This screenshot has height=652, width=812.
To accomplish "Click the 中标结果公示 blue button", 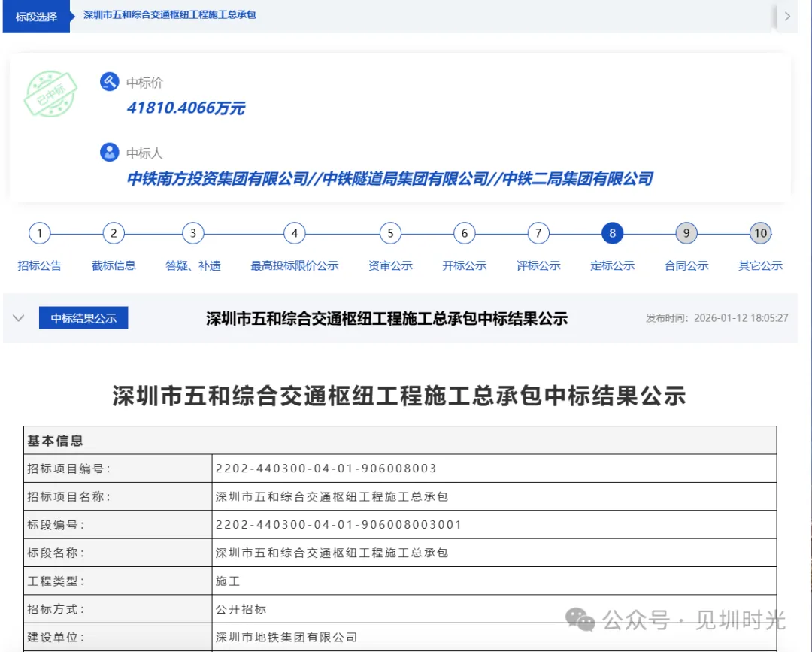I will click(x=83, y=318).
